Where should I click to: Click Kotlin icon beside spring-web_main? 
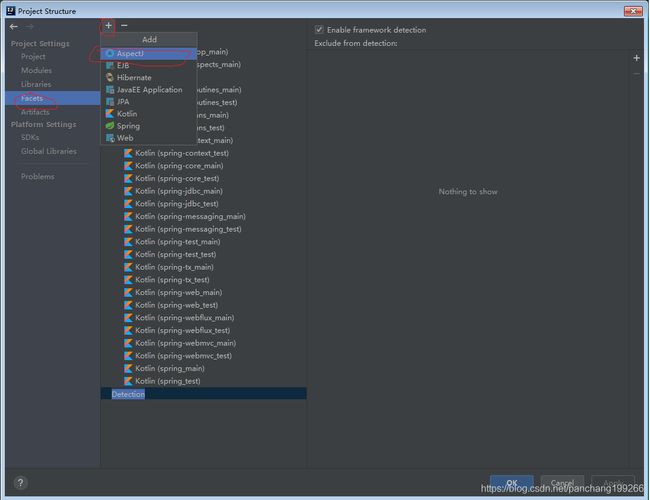(x=128, y=292)
